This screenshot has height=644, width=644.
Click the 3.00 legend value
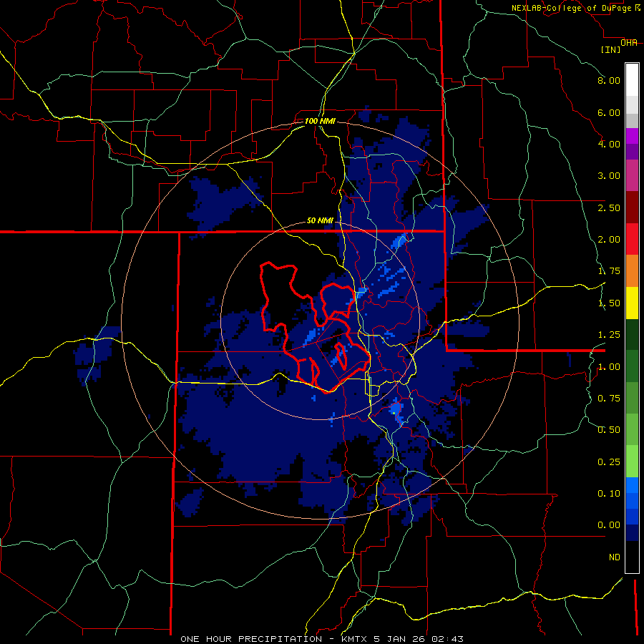[x=609, y=176]
